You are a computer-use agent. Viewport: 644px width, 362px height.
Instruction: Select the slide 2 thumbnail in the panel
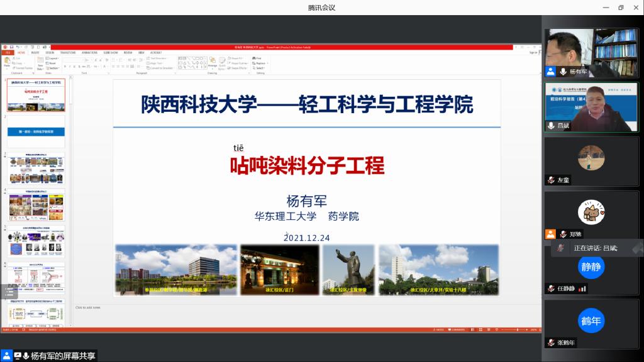36,131
